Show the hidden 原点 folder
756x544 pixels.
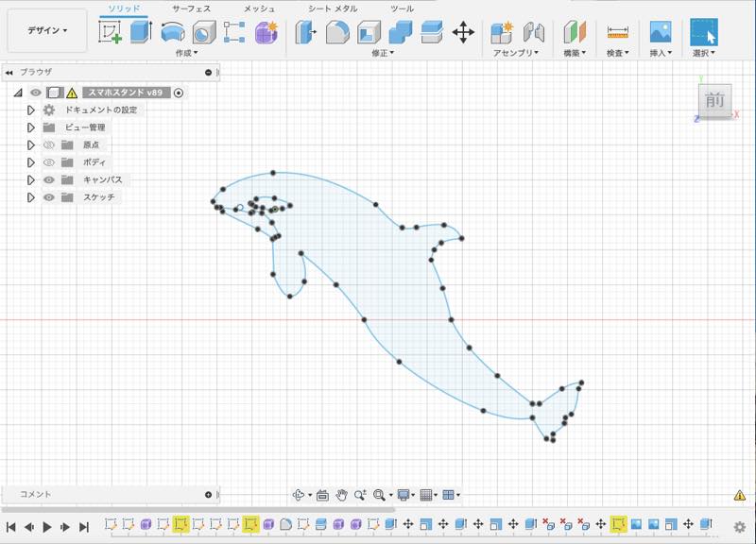49,144
